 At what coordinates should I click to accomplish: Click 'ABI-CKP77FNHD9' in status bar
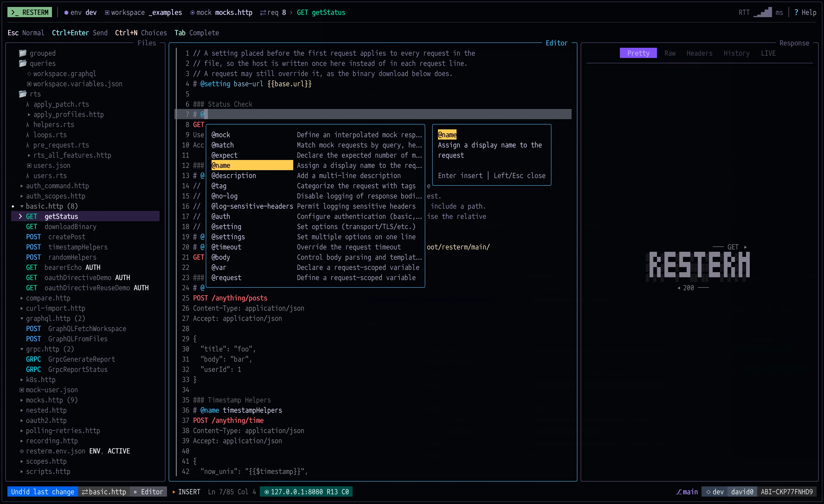click(x=787, y=492)
